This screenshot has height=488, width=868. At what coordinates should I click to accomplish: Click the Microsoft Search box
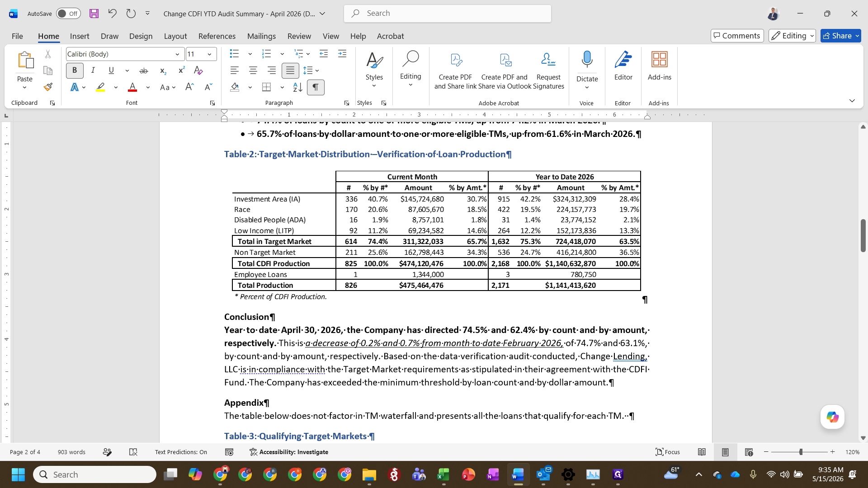pyautogui.click(x=448, y=14)
